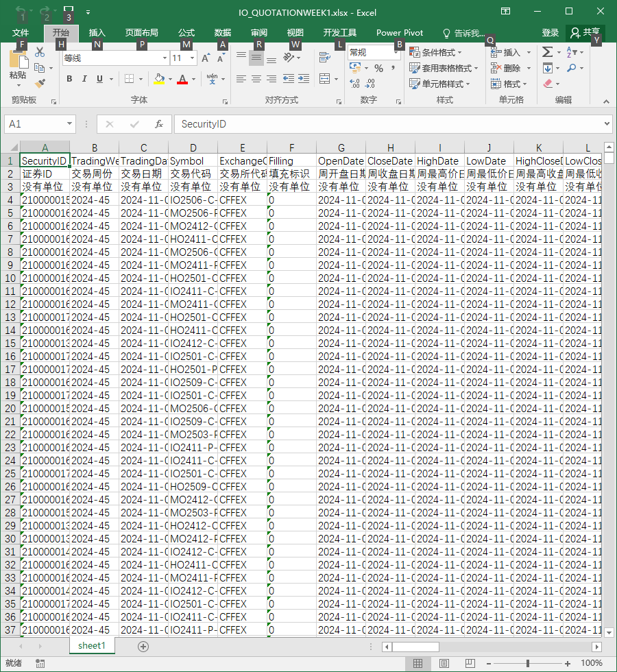This screenshot has height=672, width=617.
Task: Click the percent style icon
Action: 378,68
